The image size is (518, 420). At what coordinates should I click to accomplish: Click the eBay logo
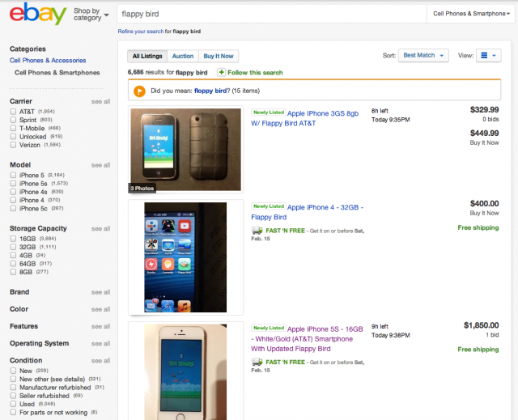(x=38, y=14)
